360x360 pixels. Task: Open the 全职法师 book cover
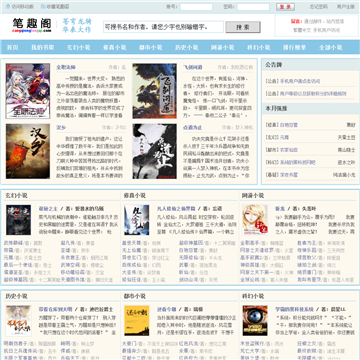28,91
